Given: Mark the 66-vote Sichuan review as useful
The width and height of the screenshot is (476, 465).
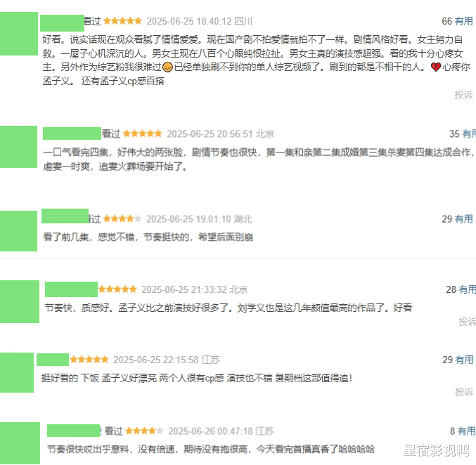Looking at the screenshot, I should (x=463, y=21).
